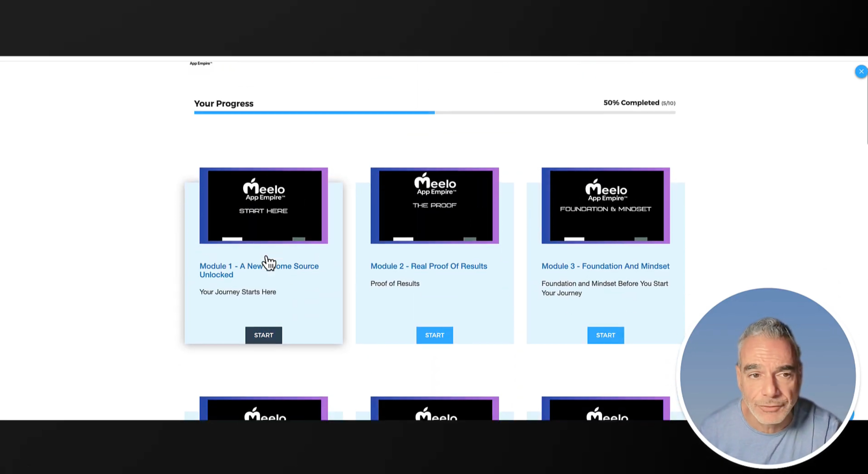868x474 pixels.
Task: Open Module 1 - A New Income Source Unlocked
Action: pos(259,270)
